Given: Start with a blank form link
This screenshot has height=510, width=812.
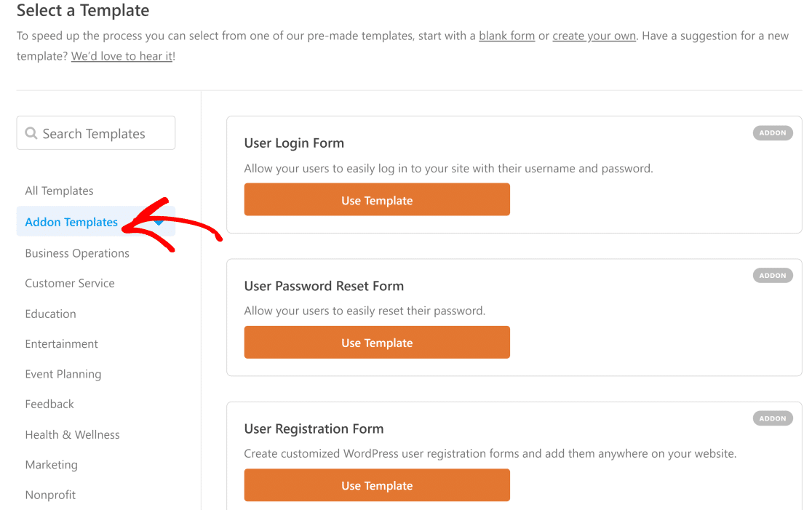Looking at the screenshot, I should (506, 36).
